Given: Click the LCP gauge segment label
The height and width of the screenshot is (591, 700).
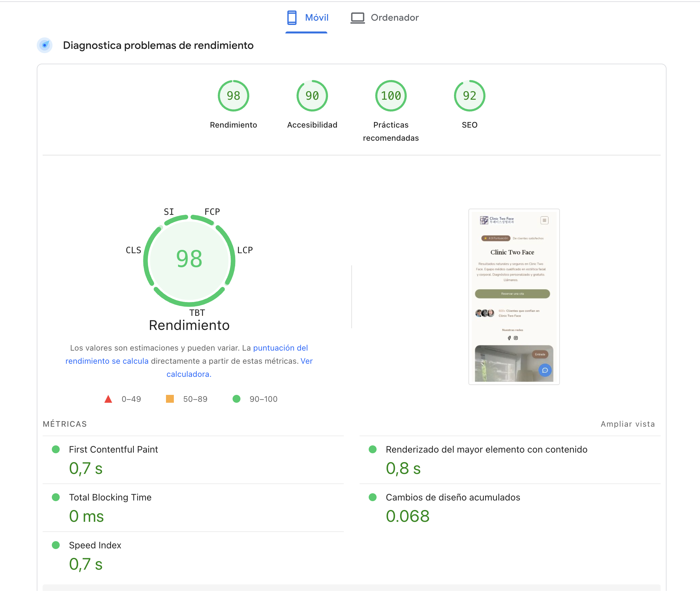Looking at the screenshot, I should [x=245, y=250].
